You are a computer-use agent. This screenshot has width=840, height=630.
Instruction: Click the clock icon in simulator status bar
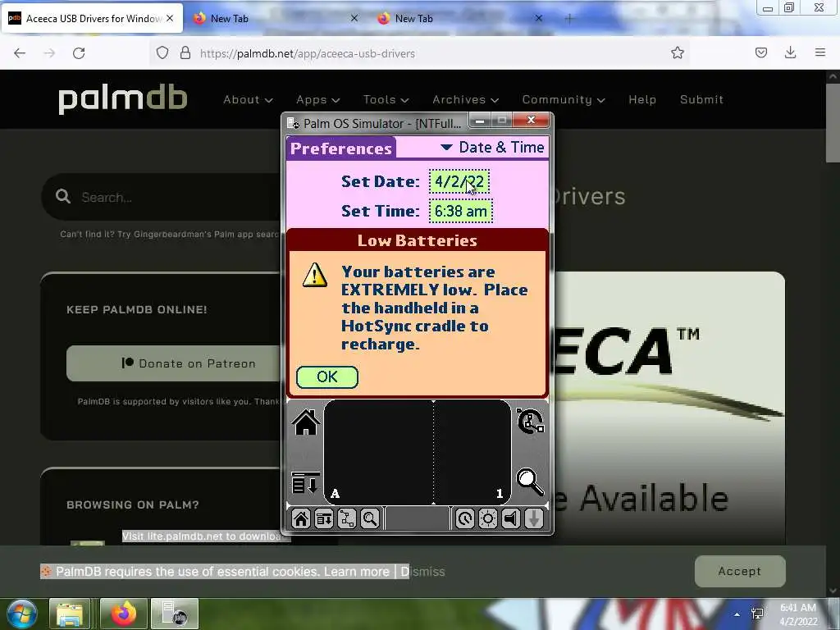465,518
